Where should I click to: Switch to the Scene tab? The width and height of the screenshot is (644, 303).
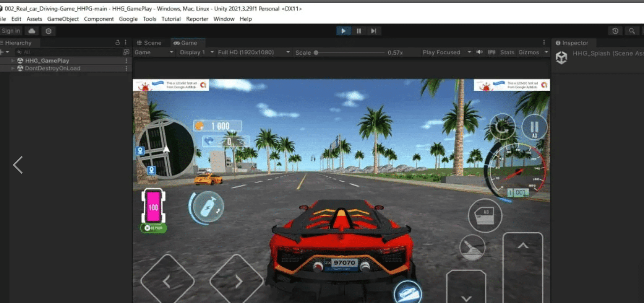[x=149, y=43]
